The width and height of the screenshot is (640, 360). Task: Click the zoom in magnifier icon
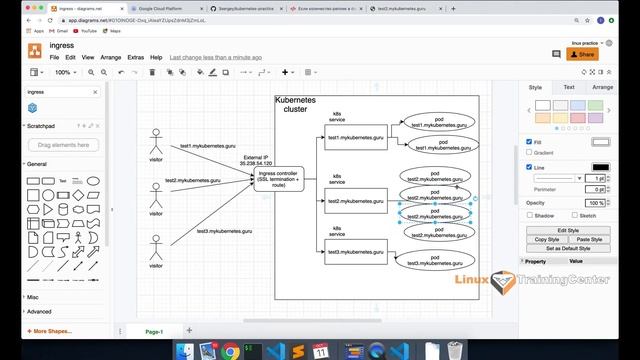pos(91,72)
